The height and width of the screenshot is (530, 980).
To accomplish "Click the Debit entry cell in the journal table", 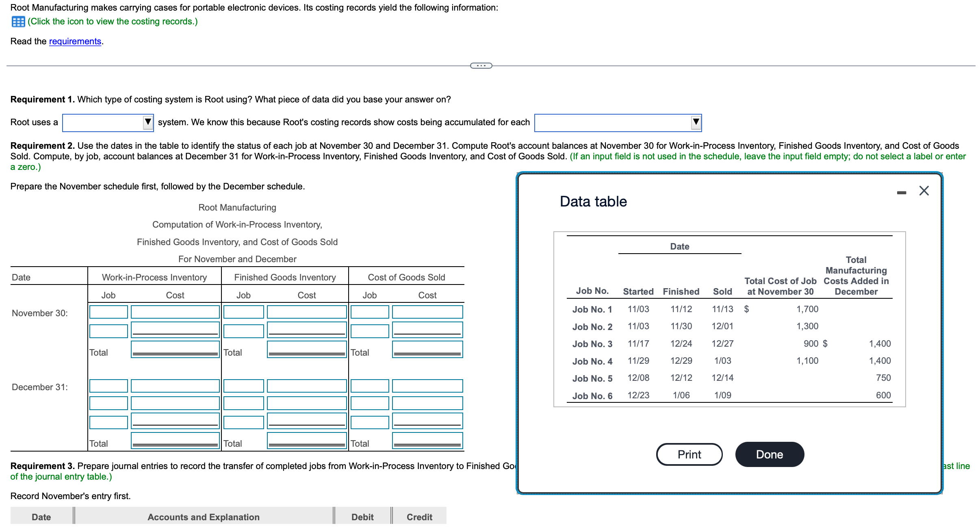I will [362, 517].
